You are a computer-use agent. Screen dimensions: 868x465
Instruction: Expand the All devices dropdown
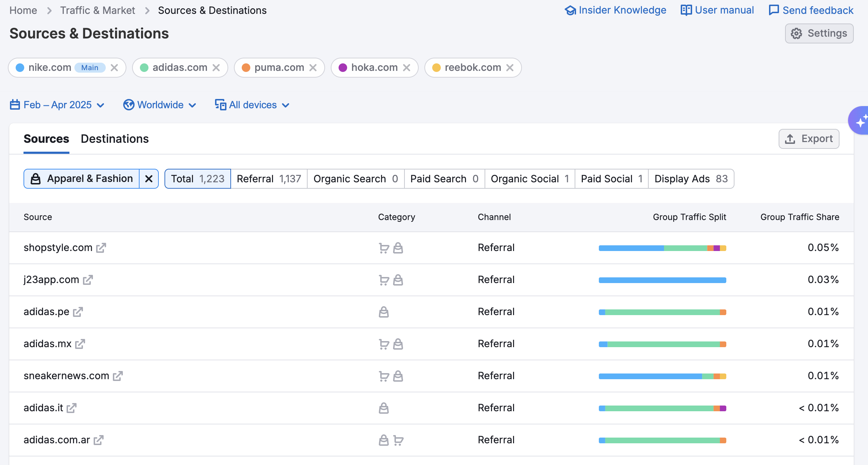[252, 105]
